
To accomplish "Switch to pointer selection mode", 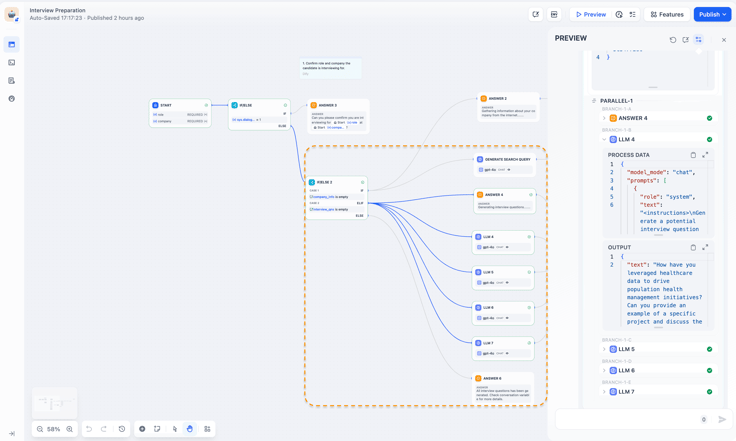I will click(x=175, y=429).
